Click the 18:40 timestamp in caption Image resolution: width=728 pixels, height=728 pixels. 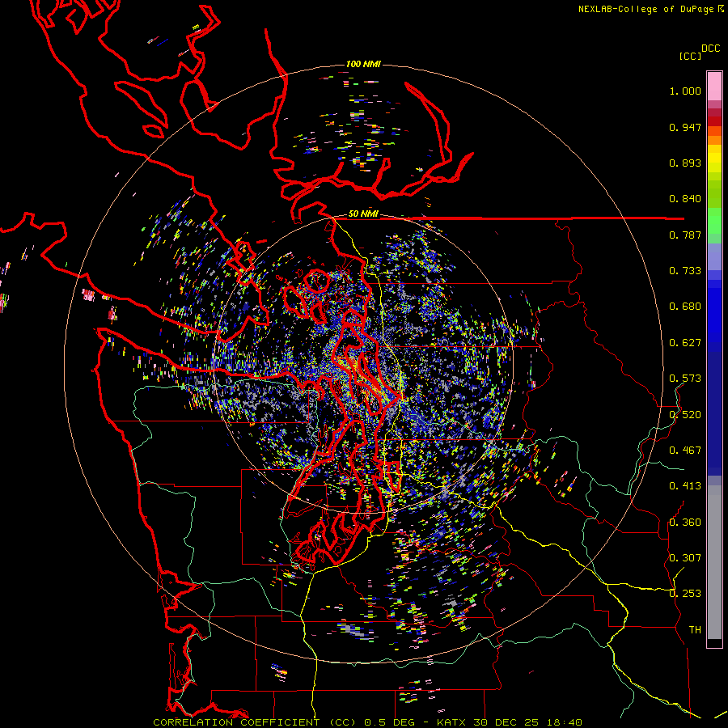(565, 722)
